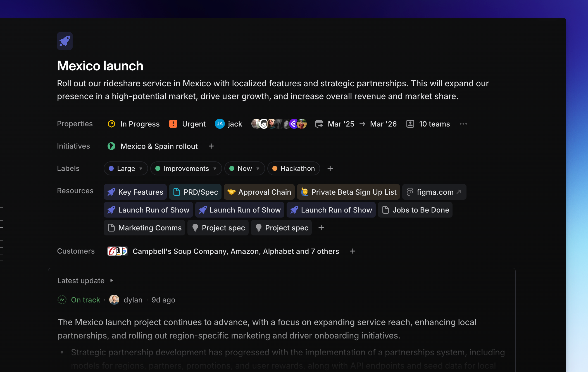Open the properties overflow menu
The height and width of the screenshot is (372, 588).
tap(463, 124)
